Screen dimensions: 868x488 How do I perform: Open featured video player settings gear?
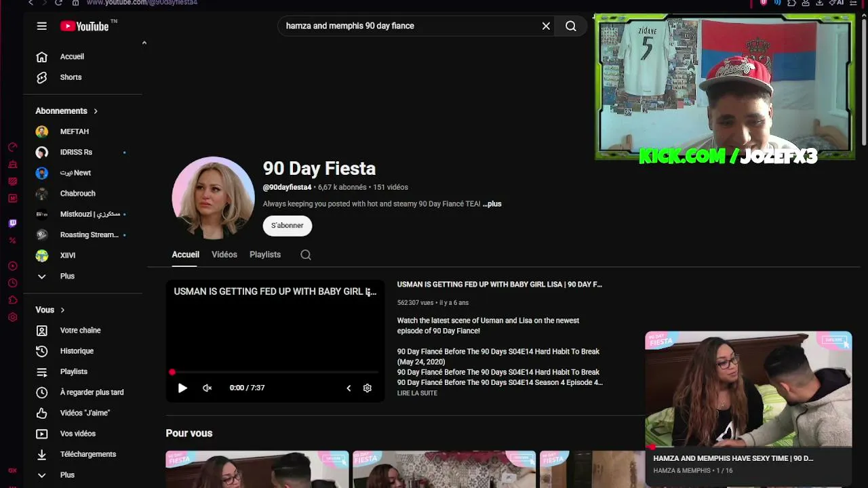pyautogui.click(x=368, y=388)
